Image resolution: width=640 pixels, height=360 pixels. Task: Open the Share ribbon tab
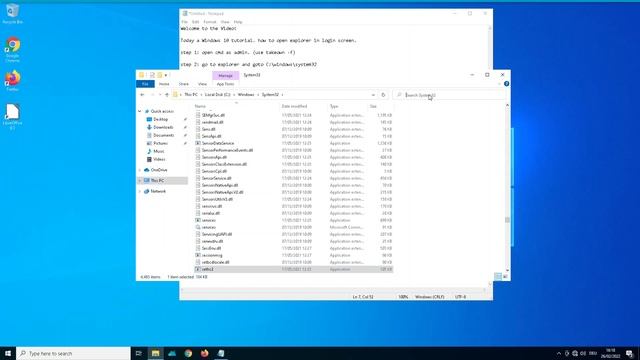(184, 84)
